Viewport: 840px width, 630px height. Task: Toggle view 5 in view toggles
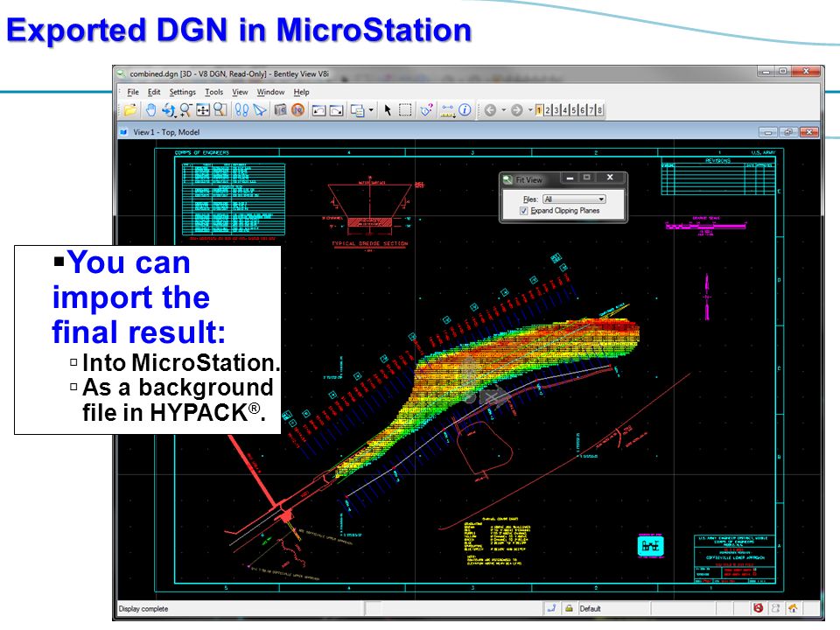click(x=574, y=110)
